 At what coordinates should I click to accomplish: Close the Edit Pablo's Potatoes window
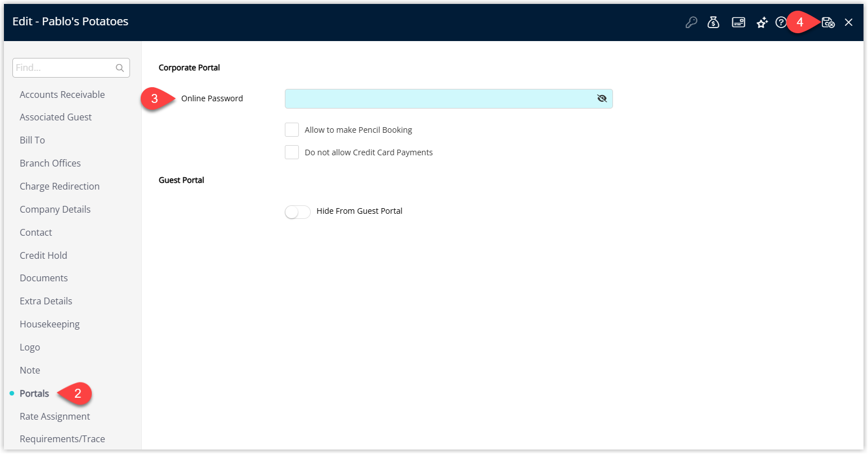849,23
